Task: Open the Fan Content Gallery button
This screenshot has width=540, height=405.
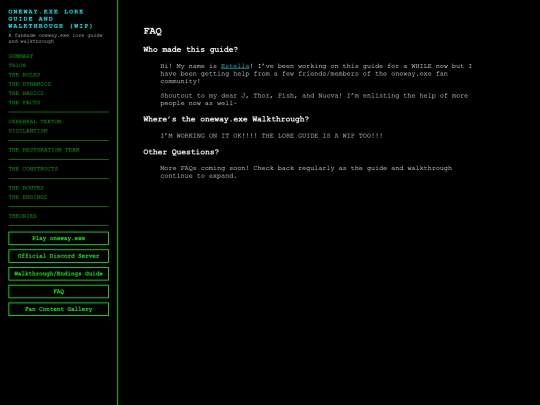Action: point(59,309)
